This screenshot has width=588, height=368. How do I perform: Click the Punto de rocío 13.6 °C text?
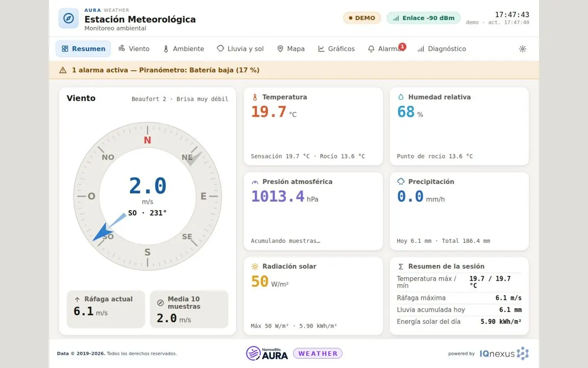coord(435,157)
